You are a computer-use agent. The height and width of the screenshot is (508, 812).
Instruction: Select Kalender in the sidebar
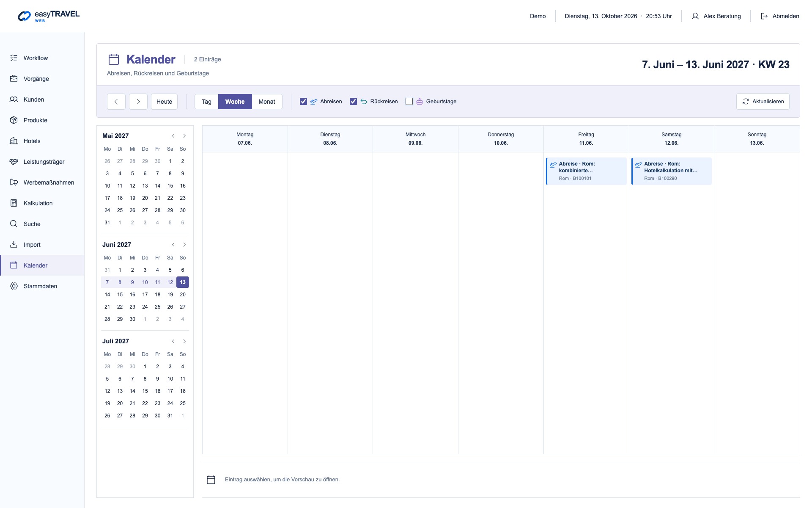pos(42,265)
